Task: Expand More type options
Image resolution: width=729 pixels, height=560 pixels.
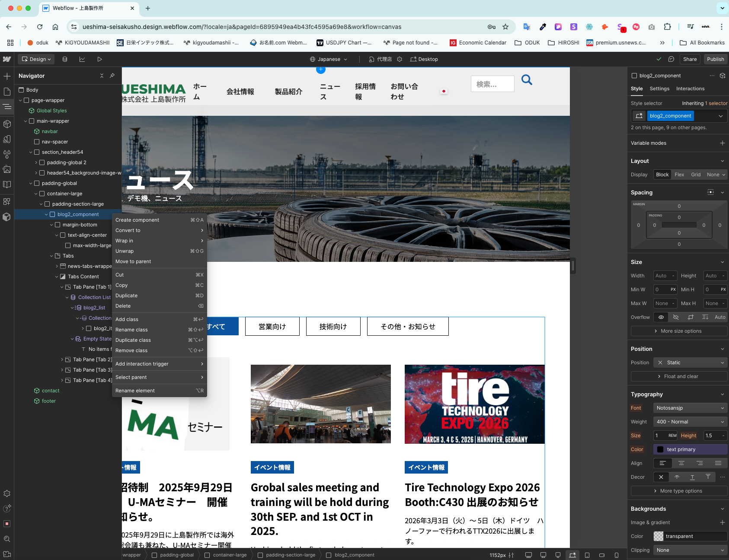Action: click(679, 491)
